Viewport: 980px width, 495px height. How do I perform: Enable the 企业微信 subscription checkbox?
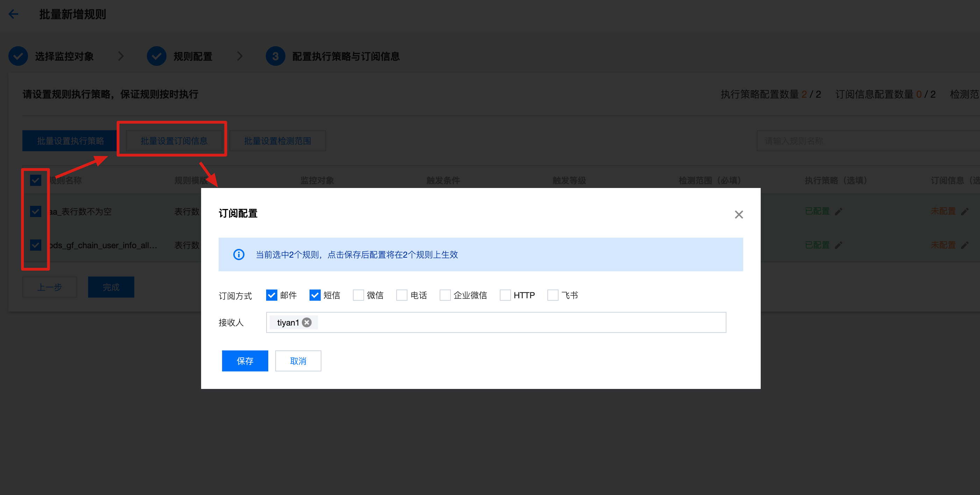445,295
